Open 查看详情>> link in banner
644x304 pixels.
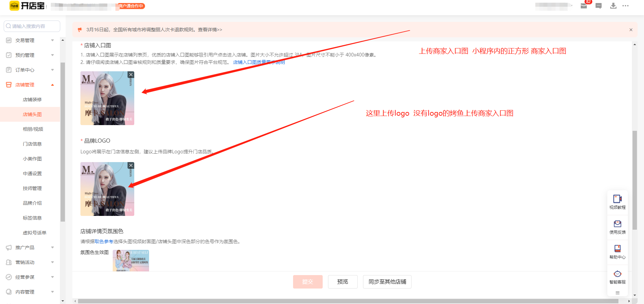(x=210, y=30)
